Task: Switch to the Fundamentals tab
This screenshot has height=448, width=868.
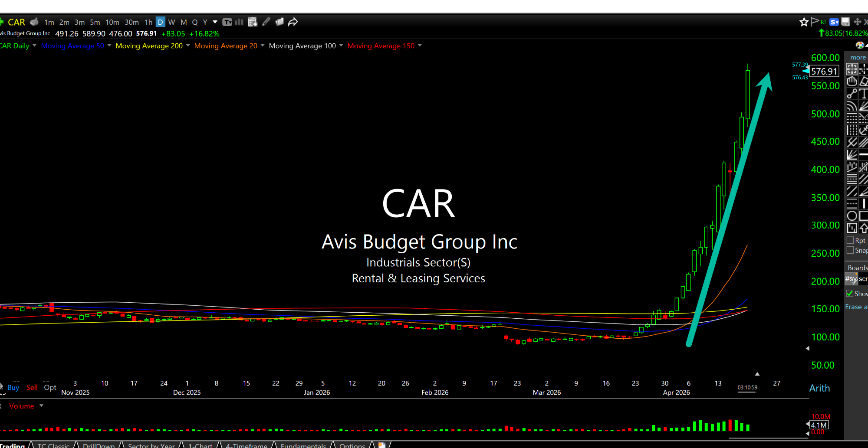Action: point(303,445)
